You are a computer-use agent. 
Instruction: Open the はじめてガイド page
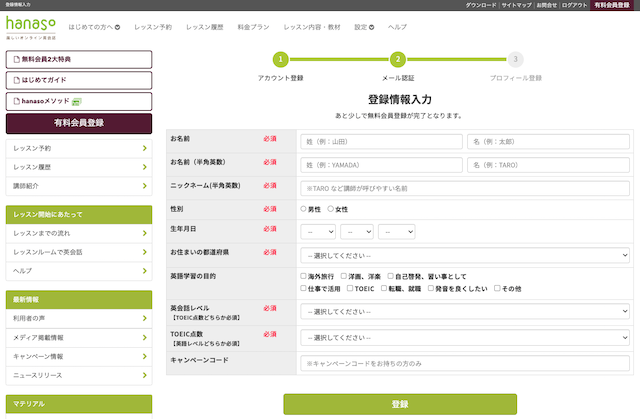[79, 80]
